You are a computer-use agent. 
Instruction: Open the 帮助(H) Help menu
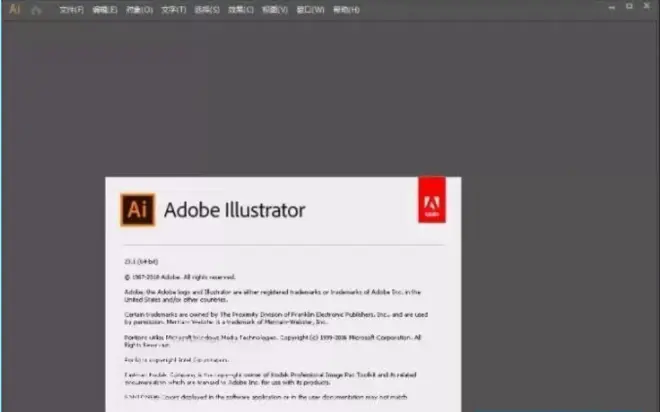tap(346, 10)
